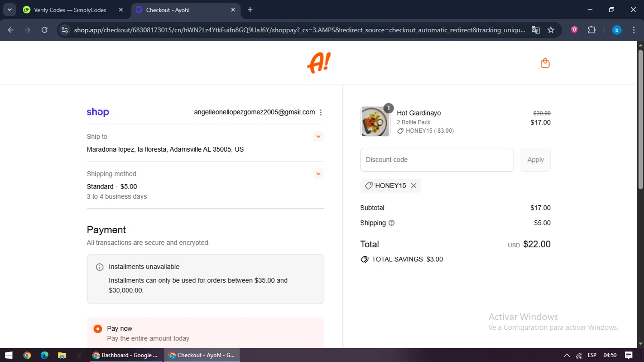
Task: Click the Hot Giardinayo product thumbnail
Action: click(x=375, y=122)
